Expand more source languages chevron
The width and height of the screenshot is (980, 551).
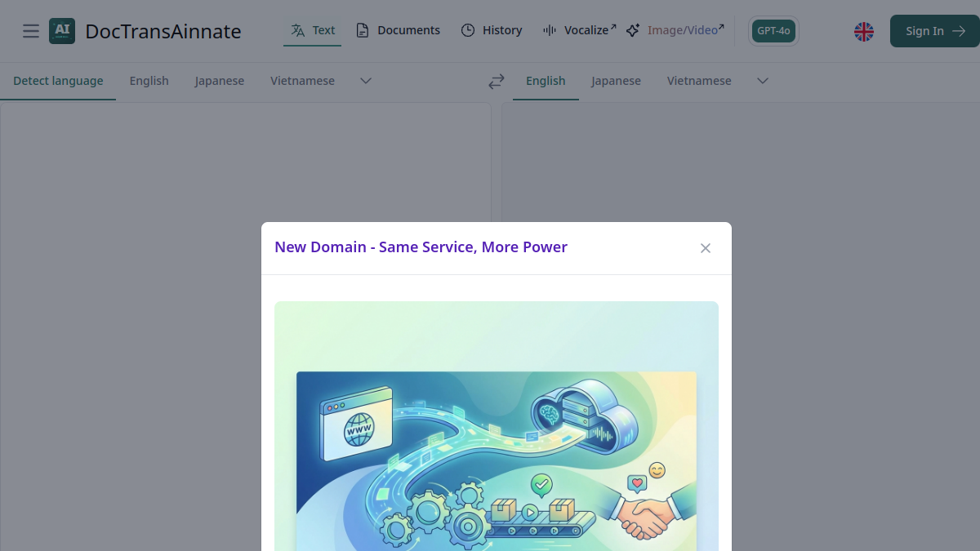[366, 81]
